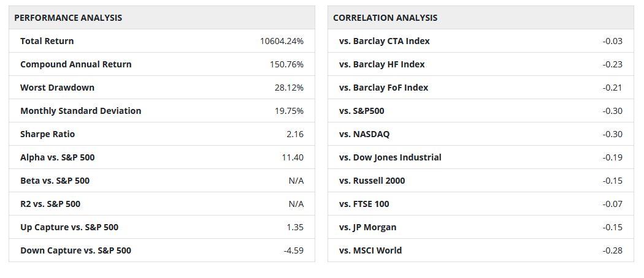This screenshot has width=644, height=278.
Task: Select the Compound Annual Return label
Action: coord(76,64)
